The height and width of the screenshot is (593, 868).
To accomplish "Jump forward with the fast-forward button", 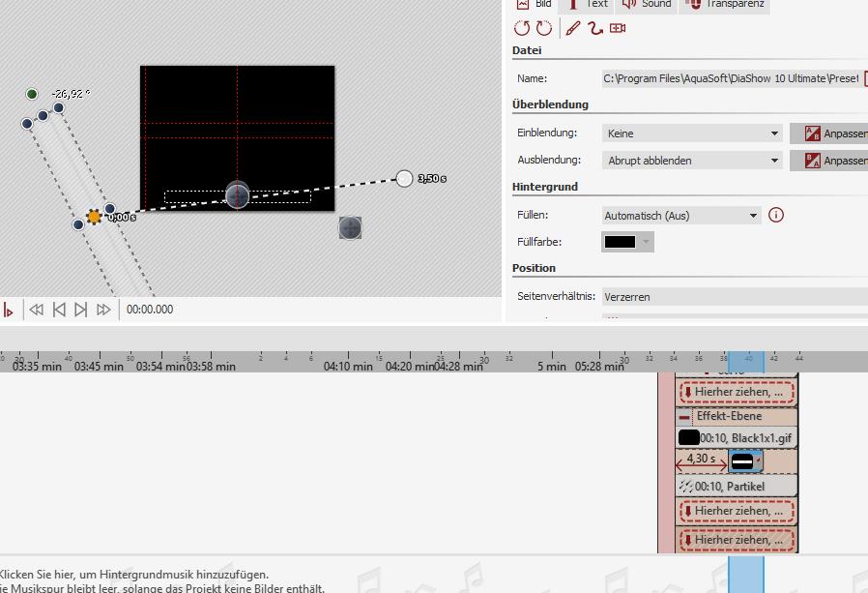I will click(103, 310).
